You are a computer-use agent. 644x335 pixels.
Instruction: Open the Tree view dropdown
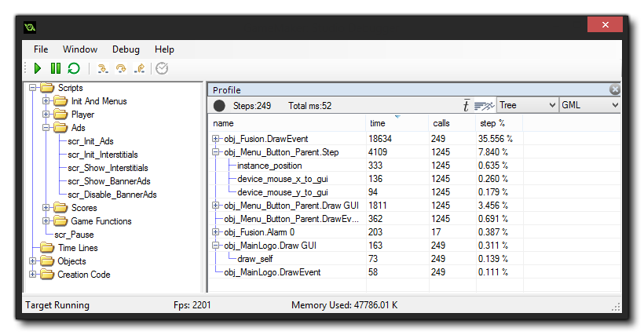point(527,105)
